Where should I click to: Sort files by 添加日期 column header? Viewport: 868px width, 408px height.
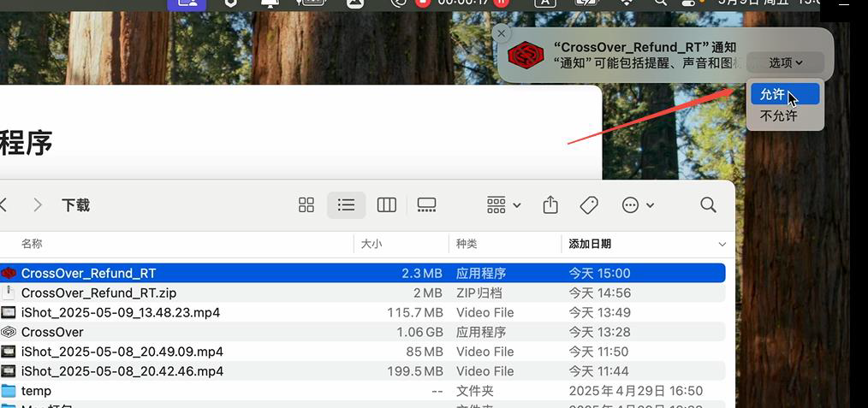590,244
